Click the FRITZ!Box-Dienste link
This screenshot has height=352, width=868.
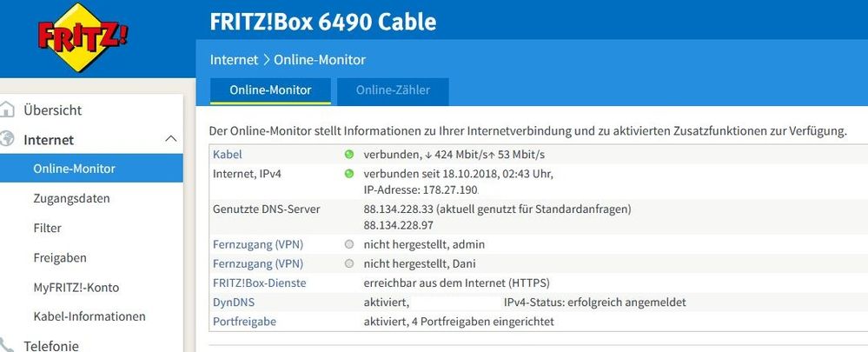(259, 282)
